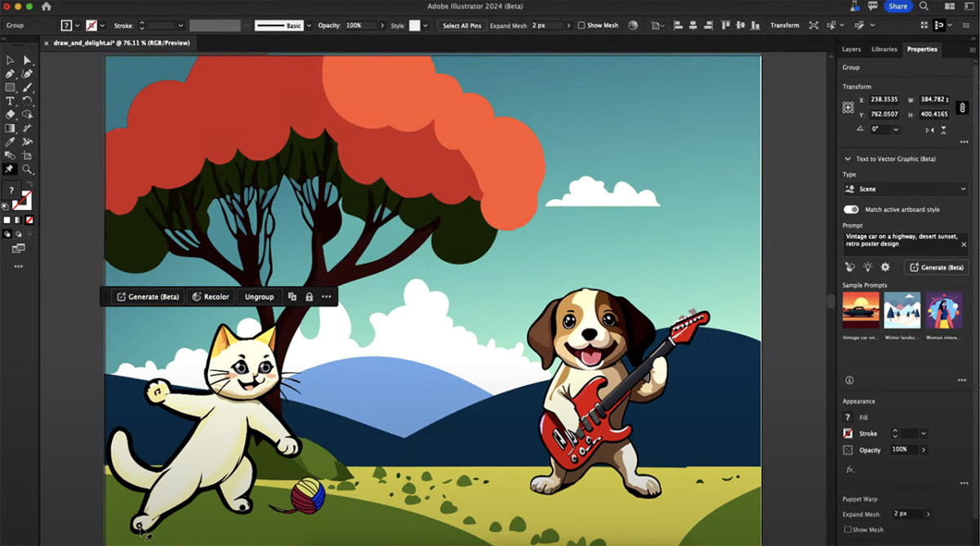Open the Scene type dropdown
The height and width of the screenshot is (546, 980).
[x=905, y=189]
